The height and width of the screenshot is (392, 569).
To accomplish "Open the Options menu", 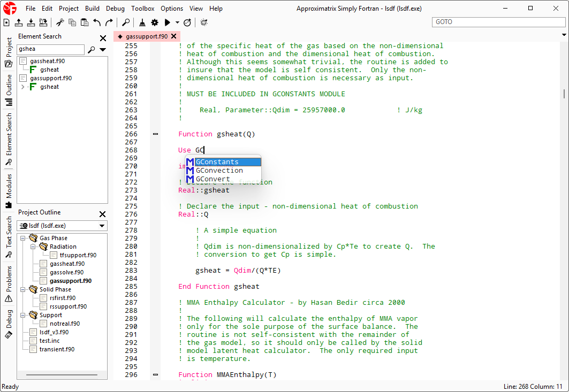I will coord(172,9).
